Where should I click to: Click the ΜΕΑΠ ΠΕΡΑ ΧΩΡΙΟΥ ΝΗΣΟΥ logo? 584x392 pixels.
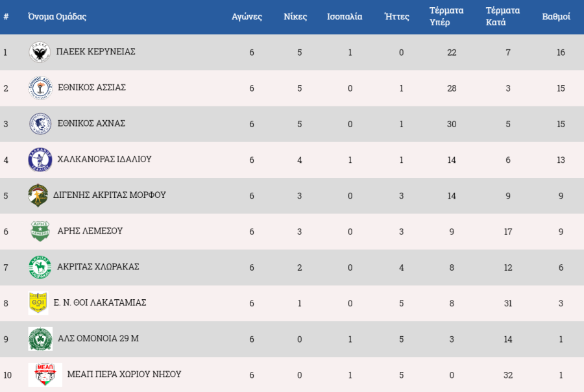pos(45,374)
